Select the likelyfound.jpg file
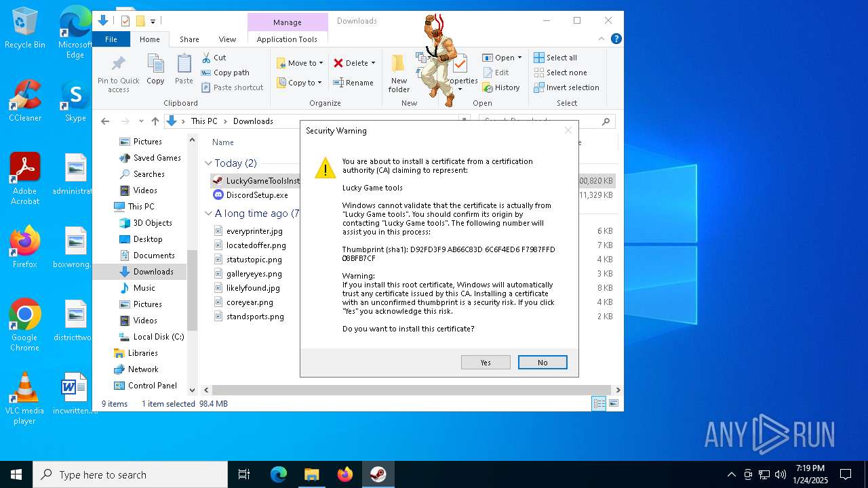 click(253, 288)
